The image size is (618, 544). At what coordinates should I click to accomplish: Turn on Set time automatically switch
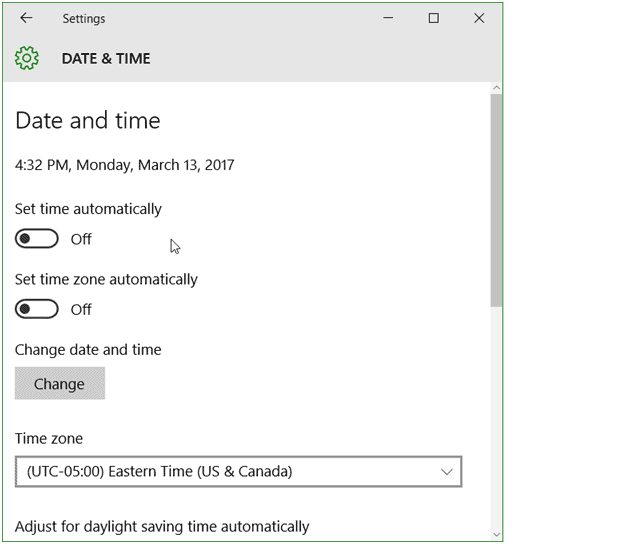[37, 238]
